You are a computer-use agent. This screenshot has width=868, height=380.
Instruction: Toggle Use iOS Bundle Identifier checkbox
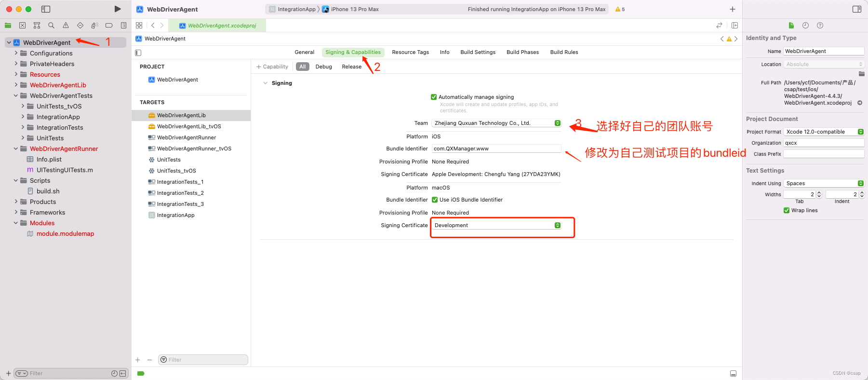point(435,200)
